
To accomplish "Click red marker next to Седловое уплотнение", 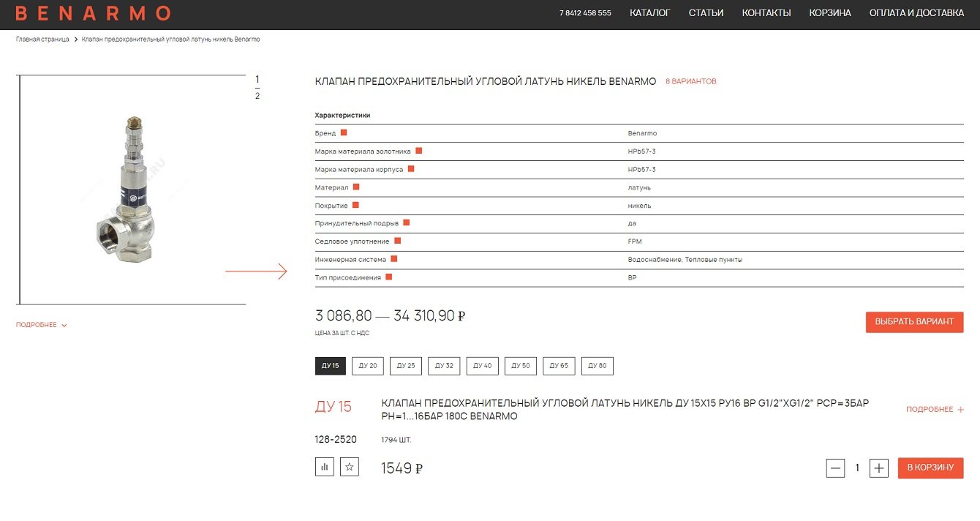I will coord(397,241).
